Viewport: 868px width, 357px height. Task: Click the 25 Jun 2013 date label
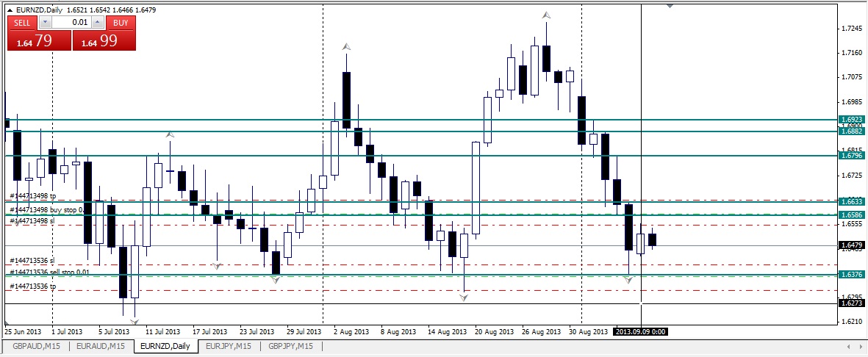pyautogui.click(x=23, y=332)
